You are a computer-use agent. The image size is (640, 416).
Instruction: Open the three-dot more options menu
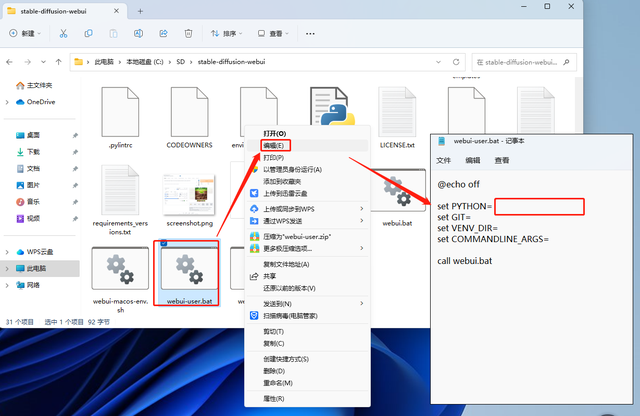coord(310,33)
